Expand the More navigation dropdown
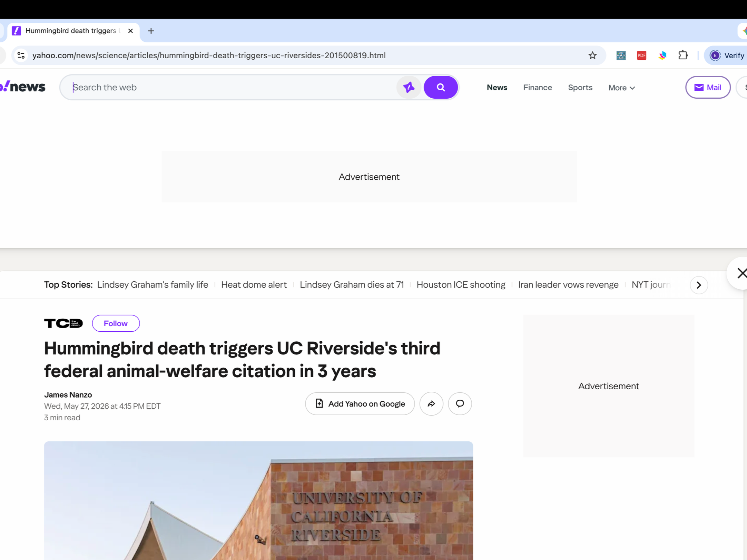This screenshot has height=560, width=747. (621, 88)
